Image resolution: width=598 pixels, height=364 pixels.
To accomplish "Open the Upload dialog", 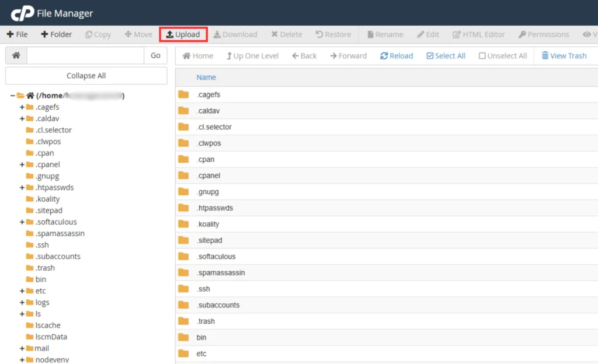I will [183, 34].
